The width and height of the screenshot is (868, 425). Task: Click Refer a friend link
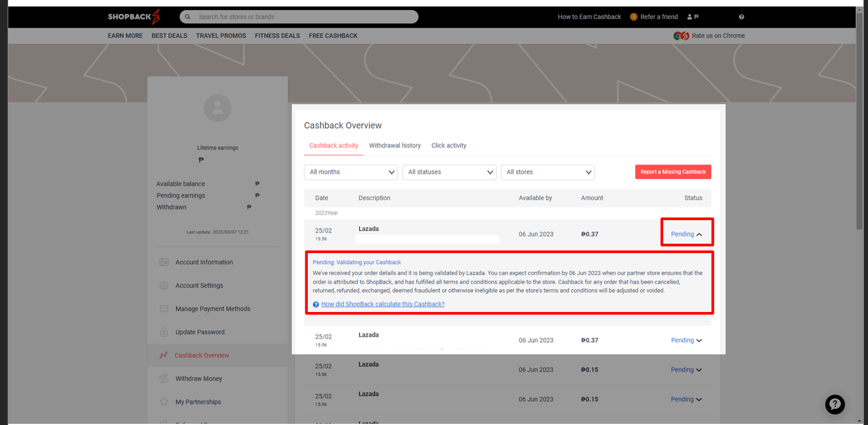point(659,17)
